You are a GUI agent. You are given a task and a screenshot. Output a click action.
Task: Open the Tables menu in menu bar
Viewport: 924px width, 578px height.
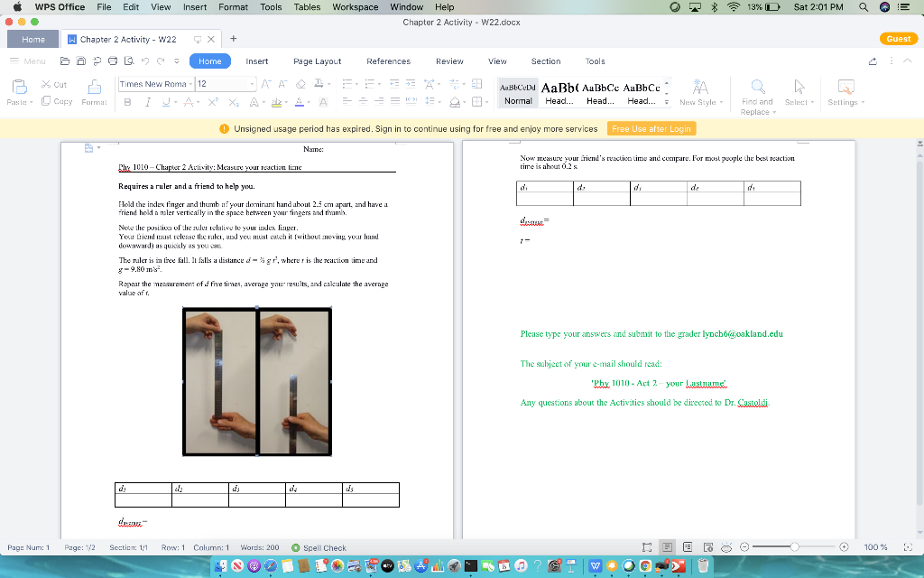tap(307, 7)
